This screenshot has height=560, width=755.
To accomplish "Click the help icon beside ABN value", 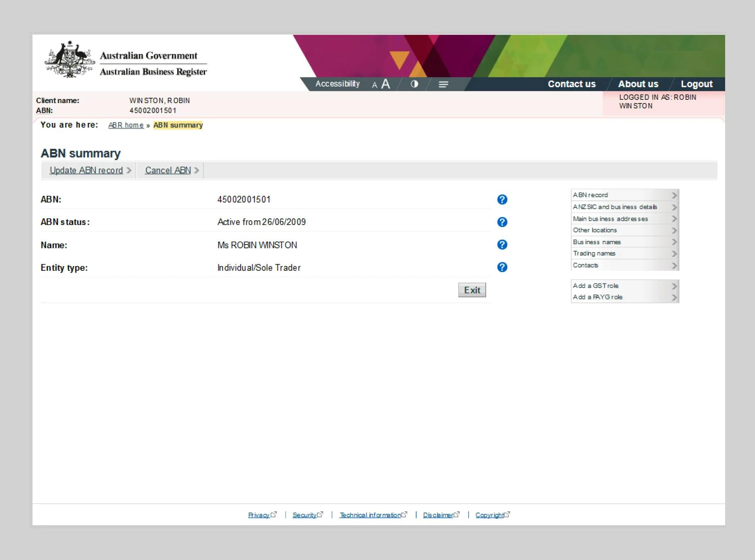I will coord(502,200).
